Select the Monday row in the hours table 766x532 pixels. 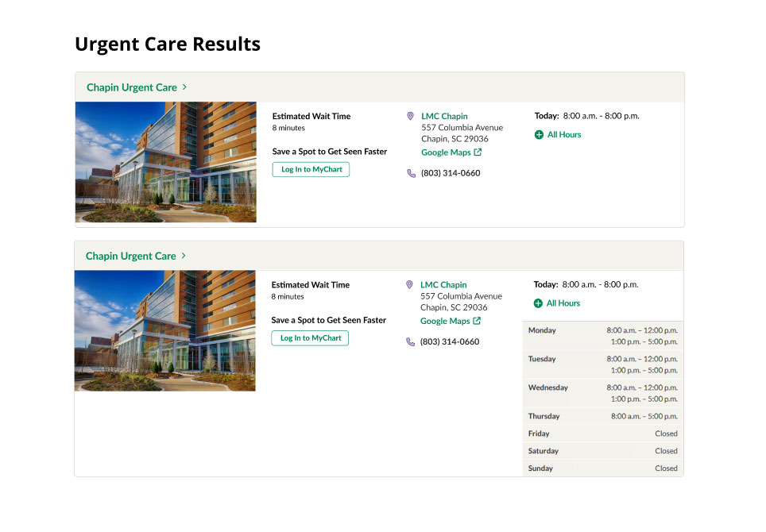[602, 335]
